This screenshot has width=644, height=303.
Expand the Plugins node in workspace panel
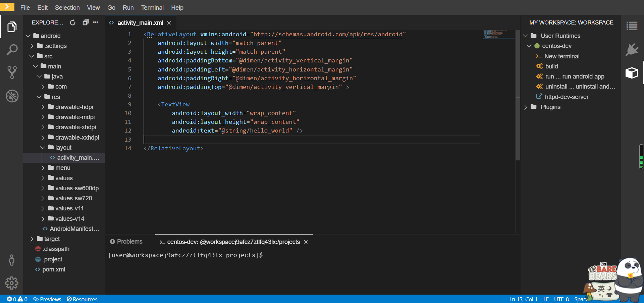(526, 107)
